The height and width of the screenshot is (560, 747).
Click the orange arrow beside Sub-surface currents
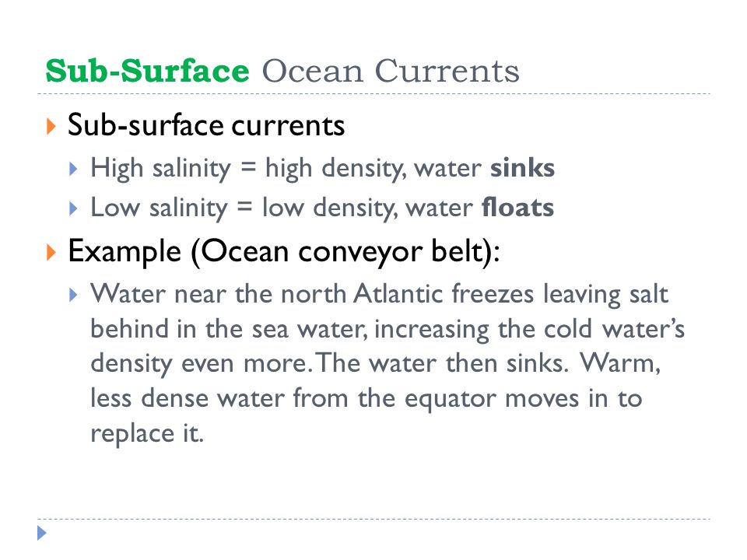tap(51, 127)
